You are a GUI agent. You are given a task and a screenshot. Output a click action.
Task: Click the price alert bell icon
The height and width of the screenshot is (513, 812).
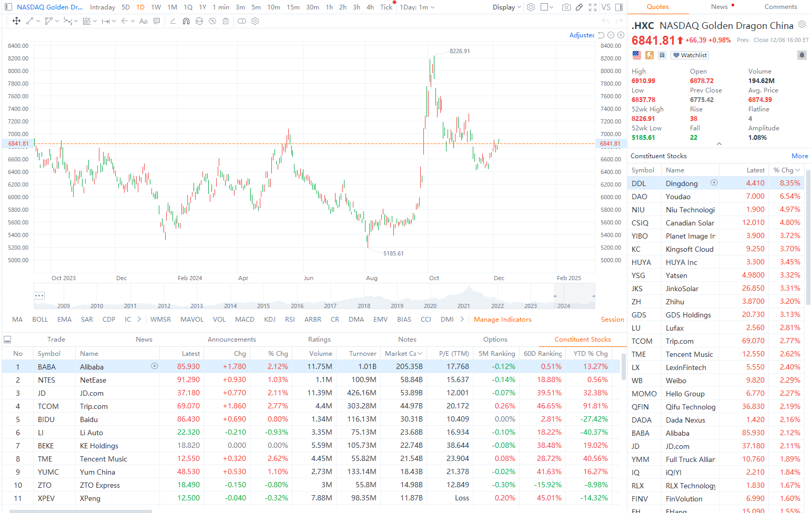pyautogui.click(x=802, y=55)
